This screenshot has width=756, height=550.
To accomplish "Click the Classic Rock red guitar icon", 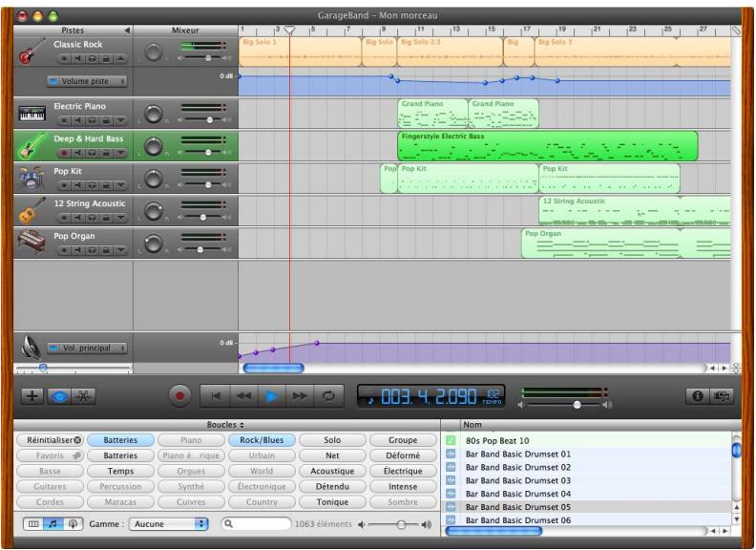I will pos(31,52).
